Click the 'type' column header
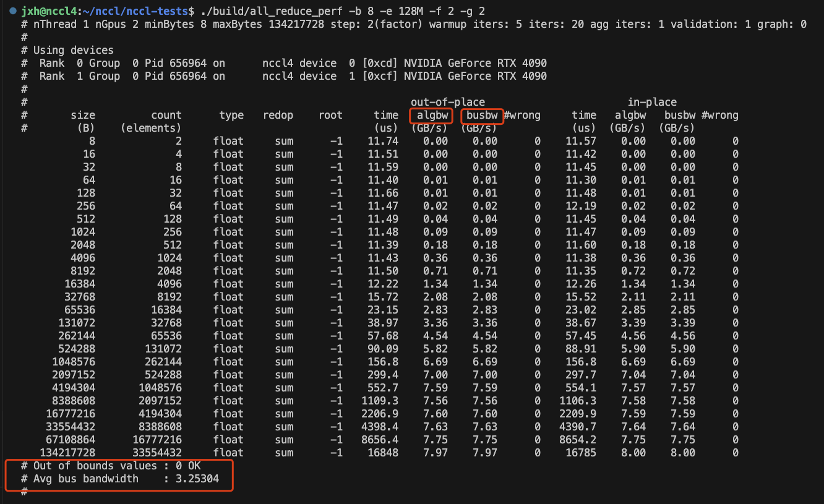The width and height of the screenshot is (824, 504). [231, 115]
